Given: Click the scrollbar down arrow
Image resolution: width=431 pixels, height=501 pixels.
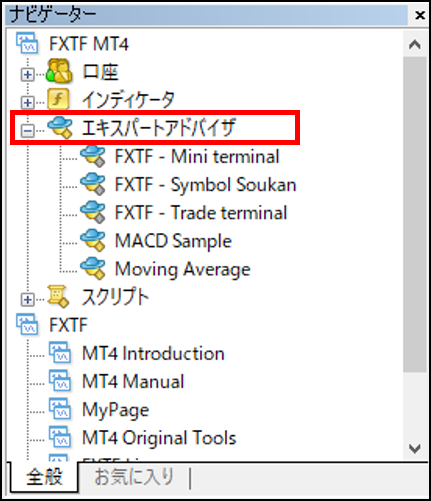Looking at the screenshot, I should click(x=415, y=448).
